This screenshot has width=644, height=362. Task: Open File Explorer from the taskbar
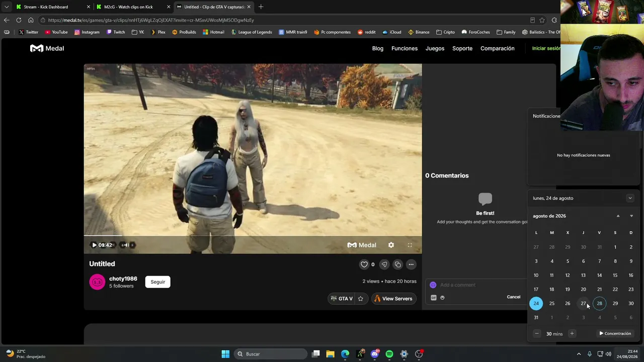[x=330, y=354]
